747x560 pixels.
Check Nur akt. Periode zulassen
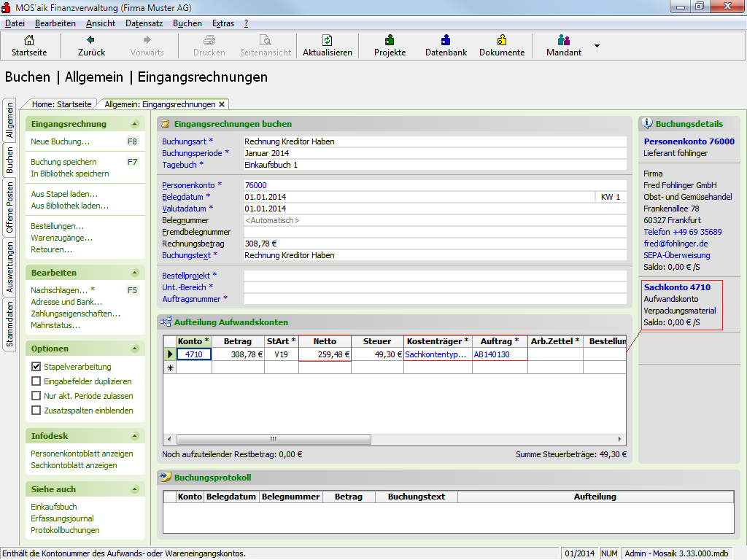coord(36,396)
